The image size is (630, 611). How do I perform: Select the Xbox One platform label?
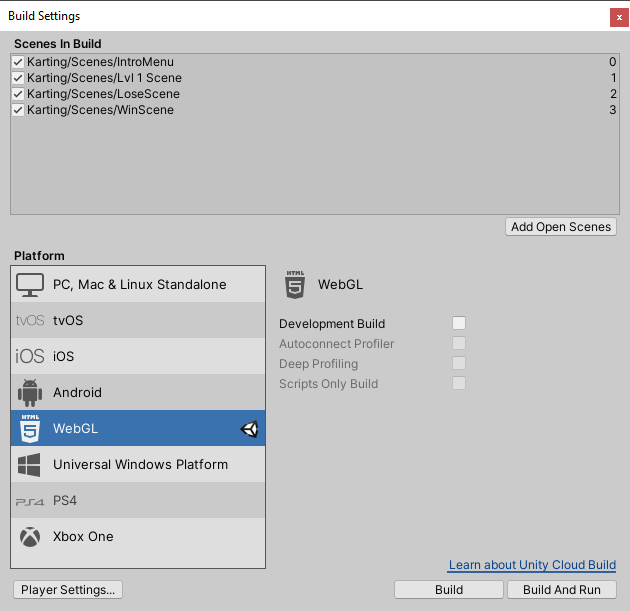[x=83, y=537]
